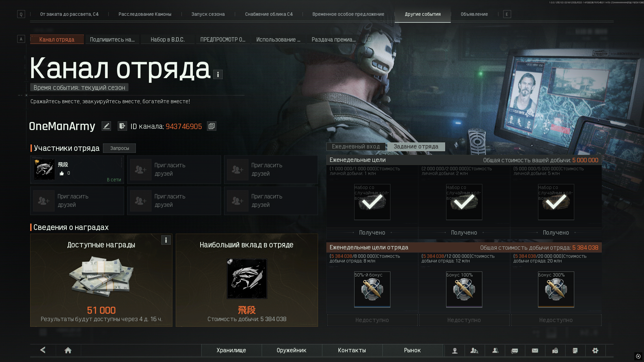Open the info icon next to Канал отряда

pyautogui.click(x=218, y=74)
